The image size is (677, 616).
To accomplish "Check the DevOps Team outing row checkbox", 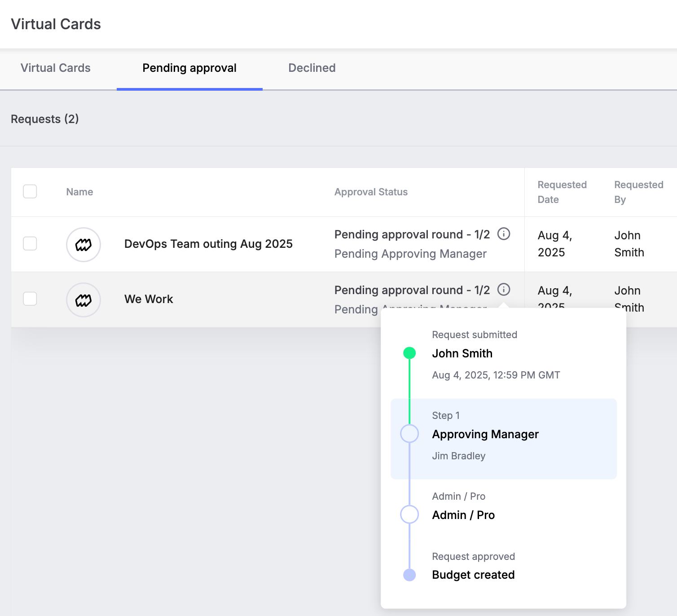I will click(30, 243).
